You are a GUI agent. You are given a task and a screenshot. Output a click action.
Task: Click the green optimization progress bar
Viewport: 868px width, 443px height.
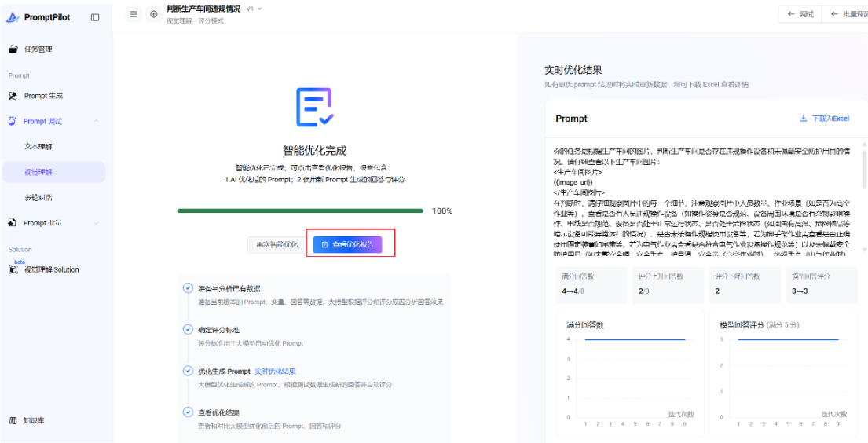point(300,211)
